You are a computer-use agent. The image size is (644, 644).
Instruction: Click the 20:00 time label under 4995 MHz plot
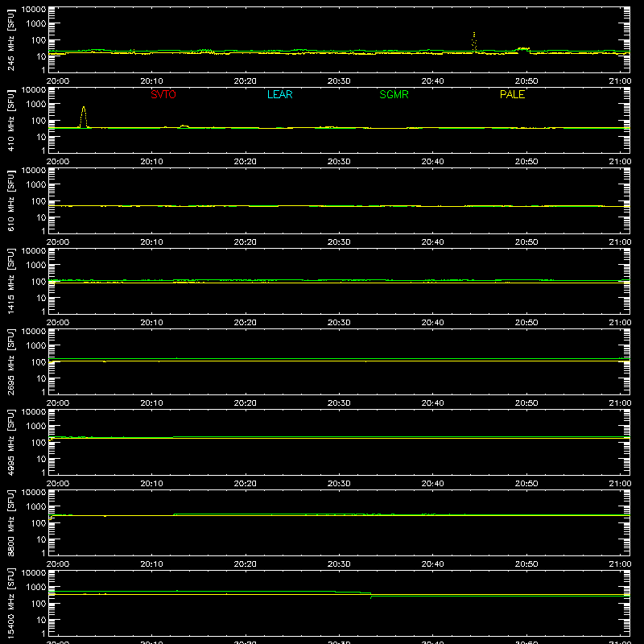58,484
